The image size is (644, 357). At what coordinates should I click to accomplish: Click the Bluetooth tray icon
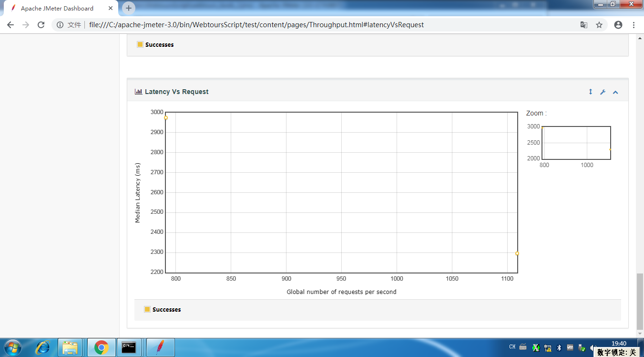click(x=560, y=348)
